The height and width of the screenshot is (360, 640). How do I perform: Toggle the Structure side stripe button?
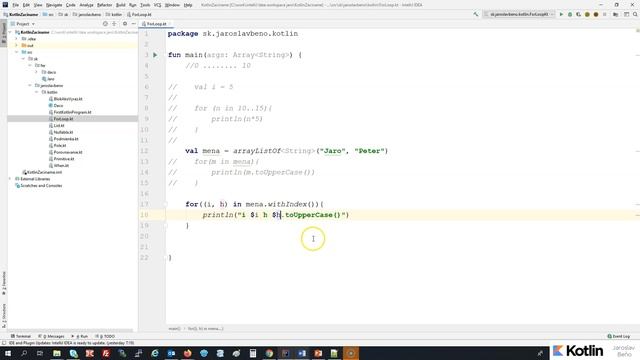(4, 315)
